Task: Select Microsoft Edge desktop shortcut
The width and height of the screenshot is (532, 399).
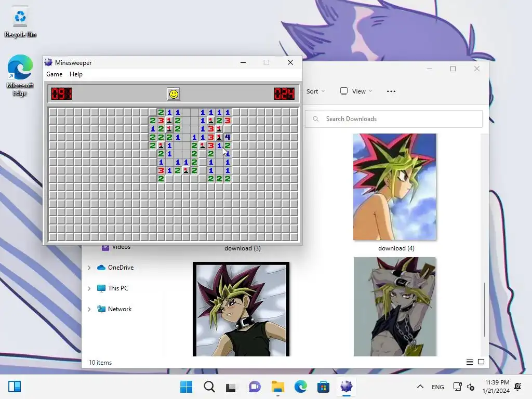Action: click(20, 75)
